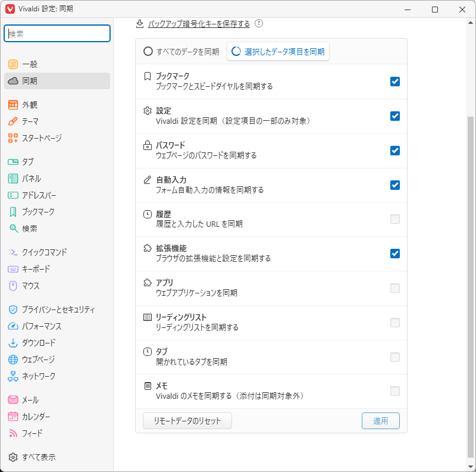Click the 適用 apply button
The width and height of the screenshot is (476, 472).
coord(381,421)
